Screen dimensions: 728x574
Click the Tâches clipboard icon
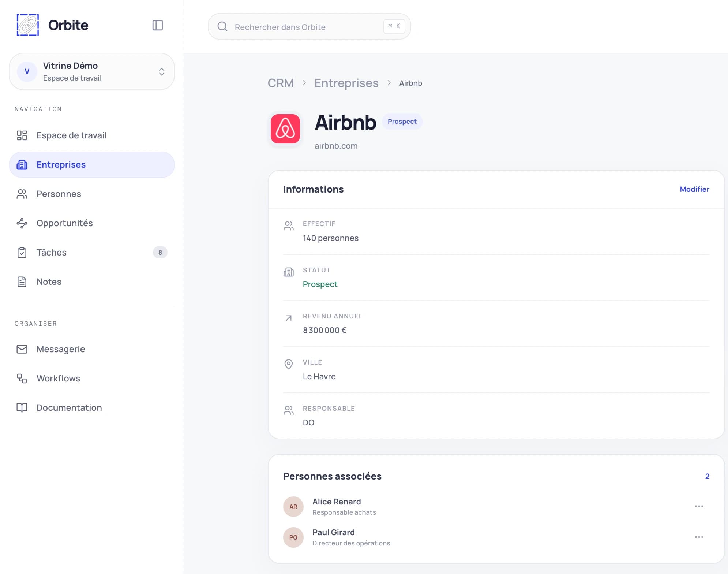[x=22, y=253]
